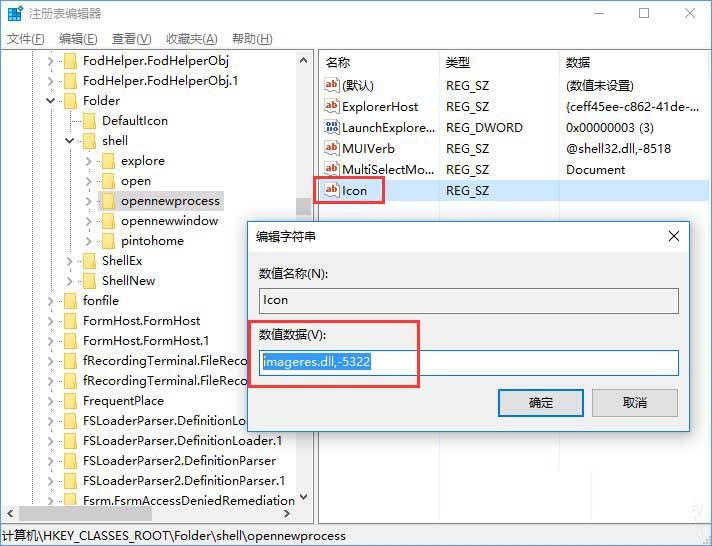
Task: Select the pintohome tree key
Action: coord(152,241)
